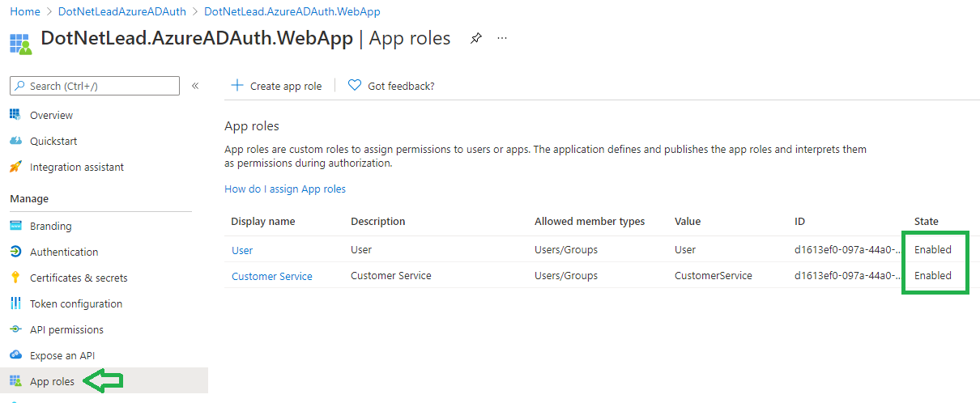The image size is (980, 403).
Task: Click the Expose an API cloud icon
Action: tap(15, 355)
